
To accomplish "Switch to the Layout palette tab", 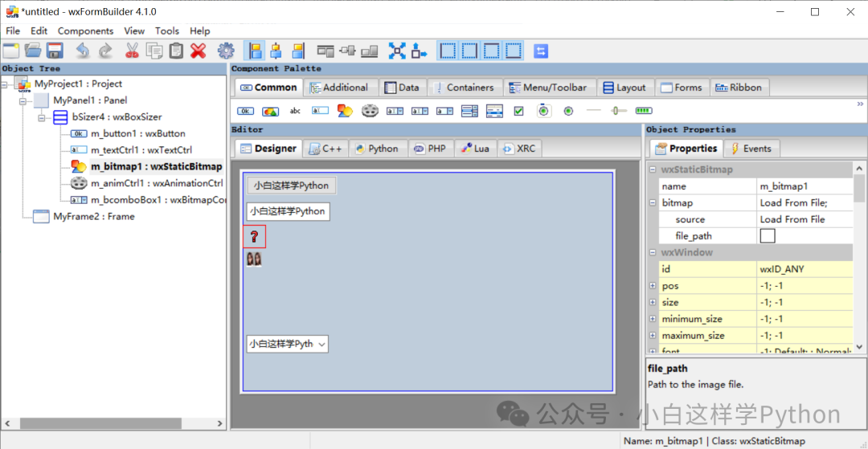I will (x=625, y=88).
